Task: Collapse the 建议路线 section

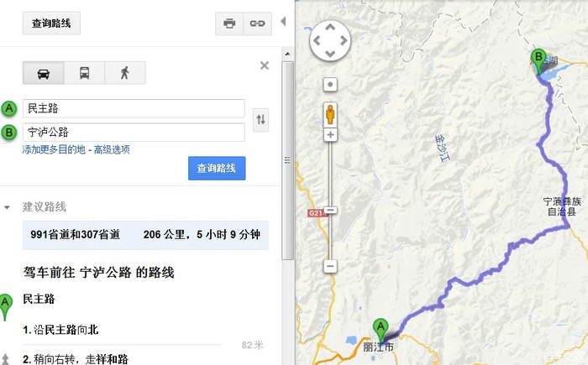Action: [7, 207]
